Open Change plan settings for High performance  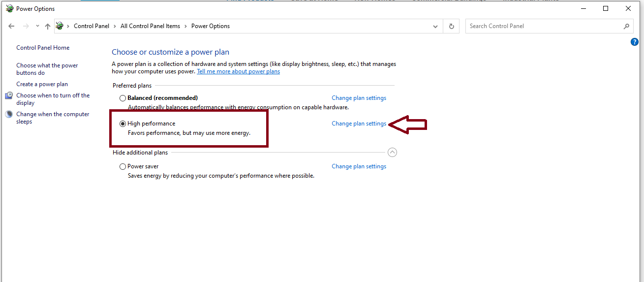359,124
